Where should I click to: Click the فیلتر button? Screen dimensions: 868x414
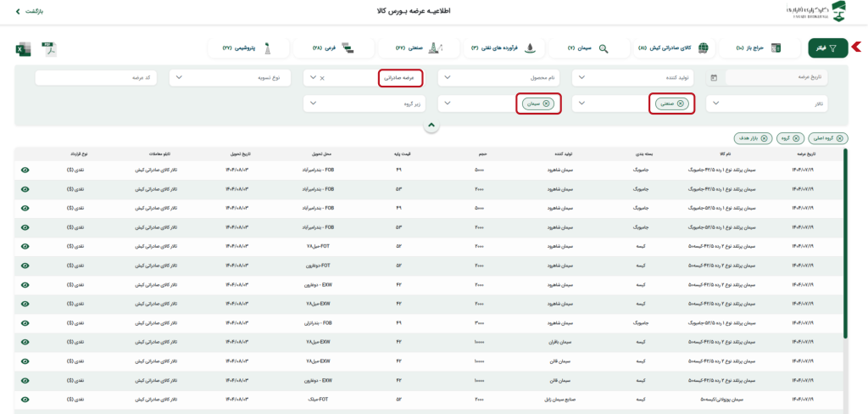828,48
